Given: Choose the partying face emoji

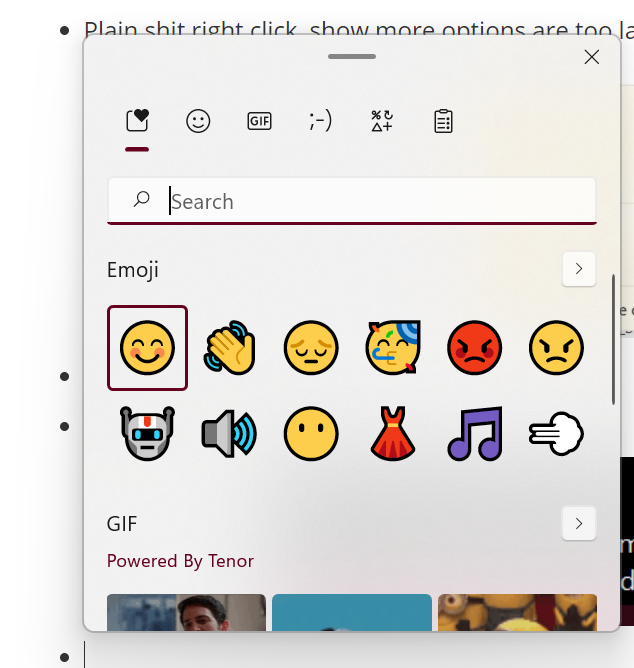Looking at the screenshot, I should [392, 347].
